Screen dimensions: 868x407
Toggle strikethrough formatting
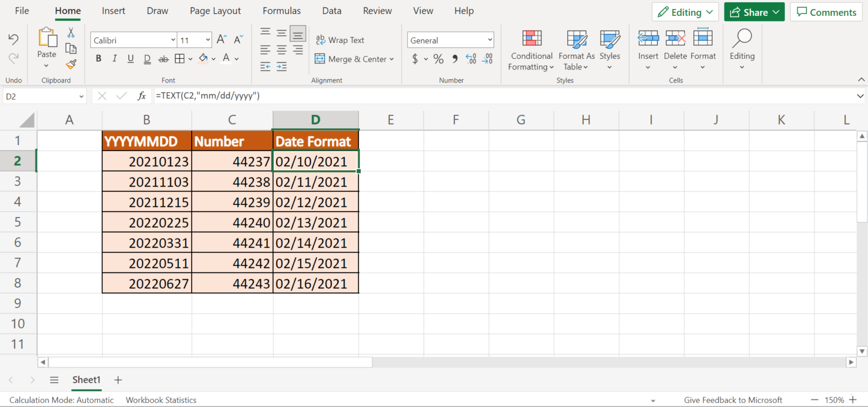click(163, 58)
